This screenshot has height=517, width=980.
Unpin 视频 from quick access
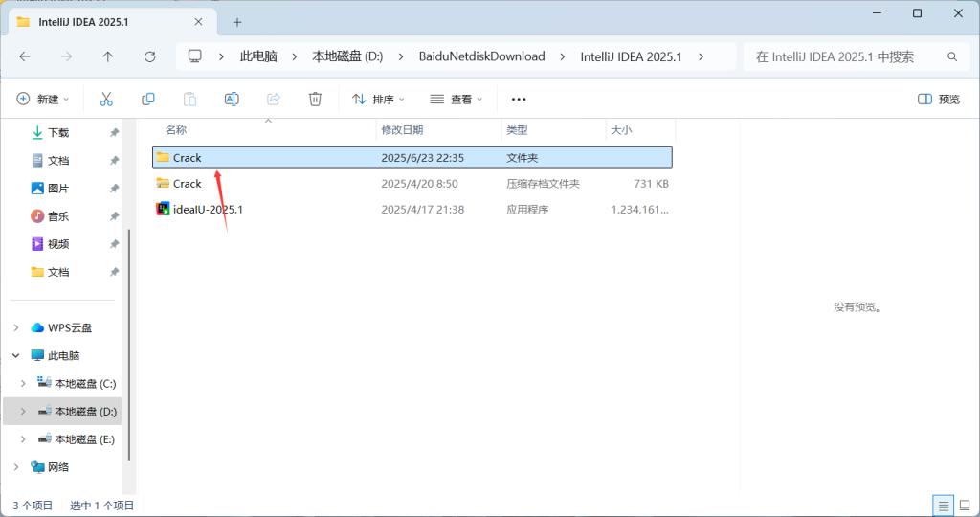(x=115, y=244)
